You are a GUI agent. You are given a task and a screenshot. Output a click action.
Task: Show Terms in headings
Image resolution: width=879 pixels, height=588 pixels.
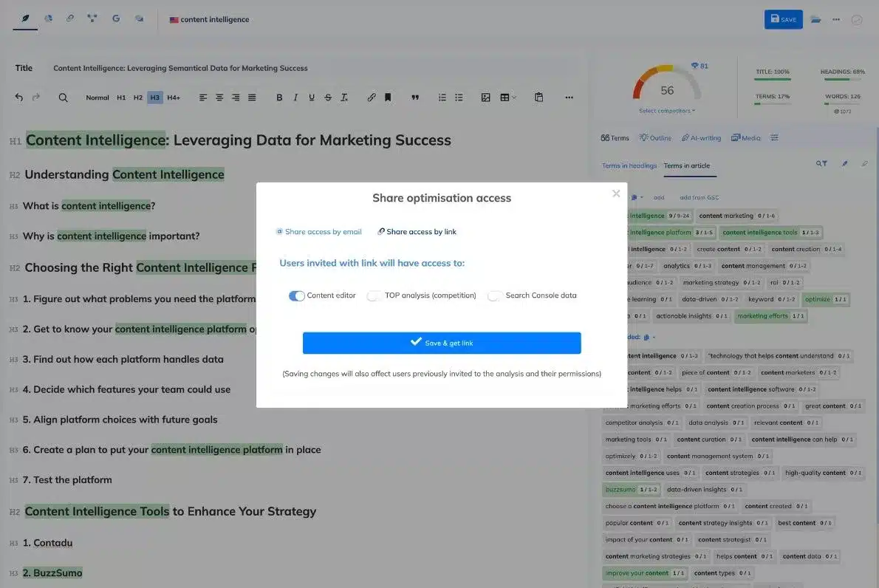click(x=629, y=165)
